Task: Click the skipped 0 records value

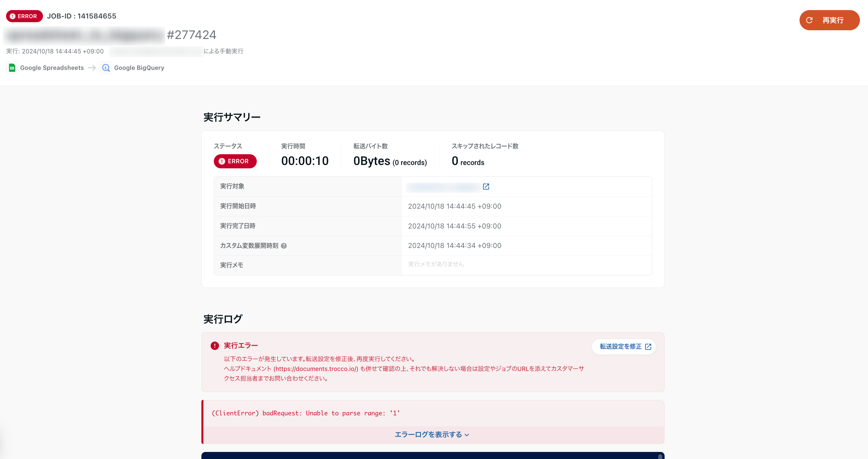Action: 468,161
